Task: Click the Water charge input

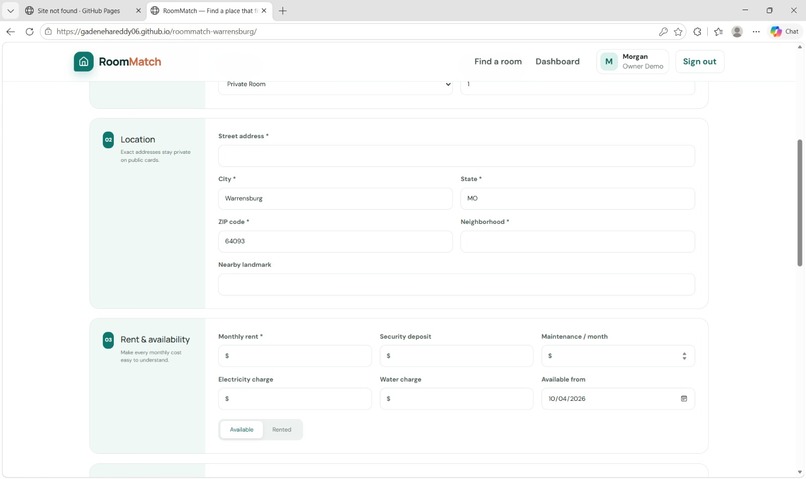Action: 456,399
